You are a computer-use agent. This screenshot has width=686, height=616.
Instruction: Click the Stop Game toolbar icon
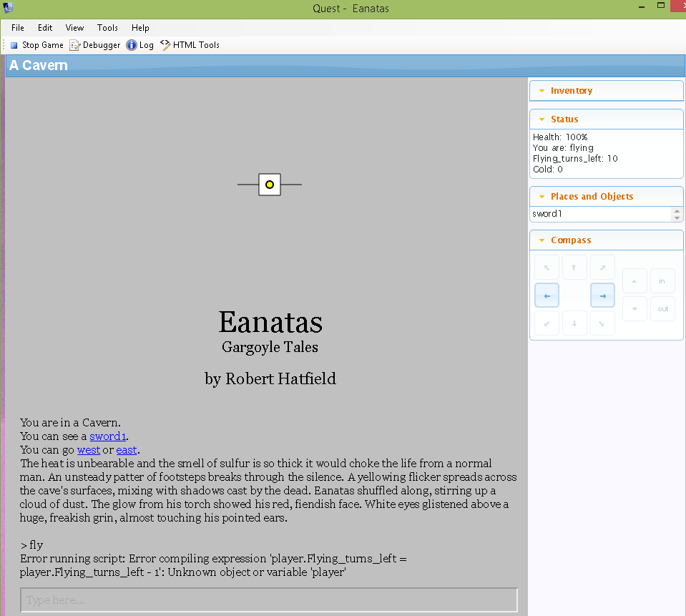click(14, 45)
